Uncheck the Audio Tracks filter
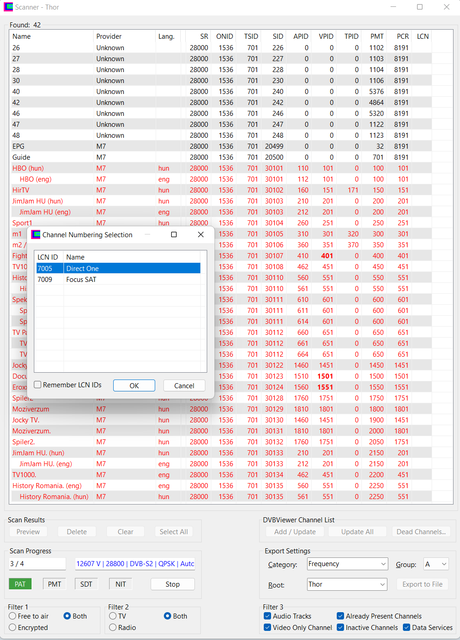The height and width of the screenshot is (640, 460). click(267, 616)
